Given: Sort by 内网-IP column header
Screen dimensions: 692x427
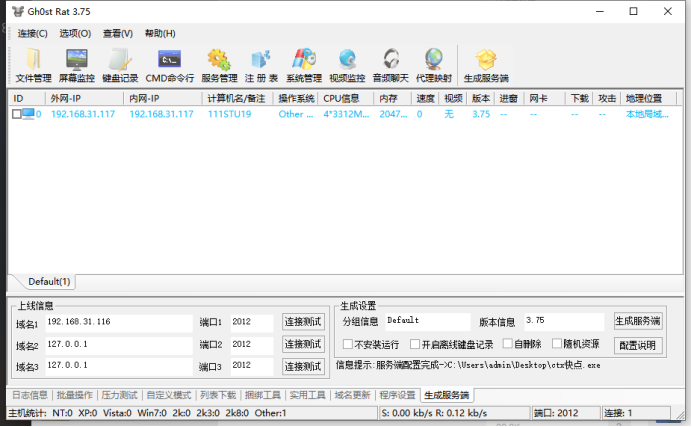Looking at the screenshot, I should pos(163,98).
